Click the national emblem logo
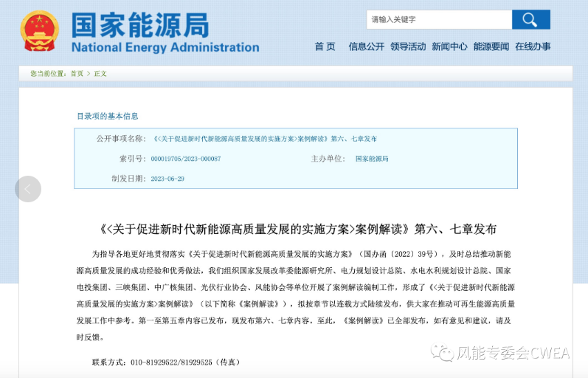Viewport: 588px width, 378px height. pyautogui.click(x=38, y=32)
